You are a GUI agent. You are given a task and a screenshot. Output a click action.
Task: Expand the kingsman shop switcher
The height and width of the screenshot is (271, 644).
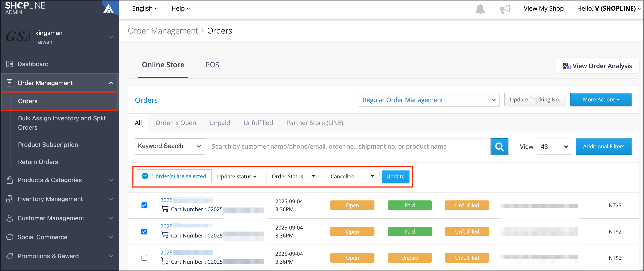pyautogui.click(x=111, y=37)
